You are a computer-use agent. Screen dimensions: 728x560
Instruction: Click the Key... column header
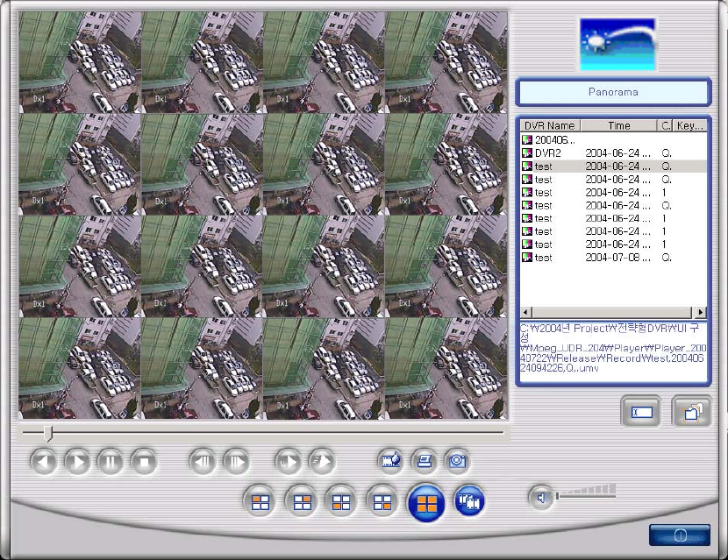(689, 125)
